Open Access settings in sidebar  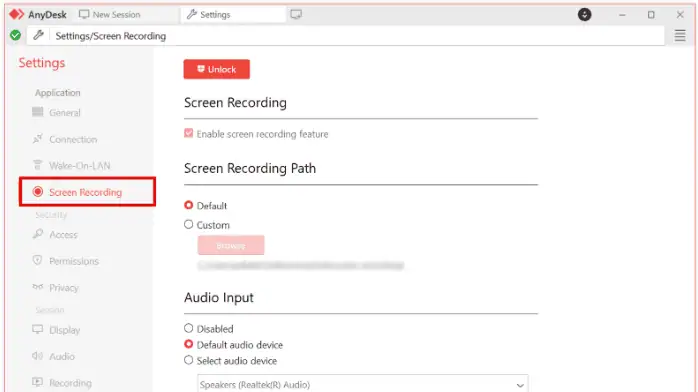click(63, 234)
